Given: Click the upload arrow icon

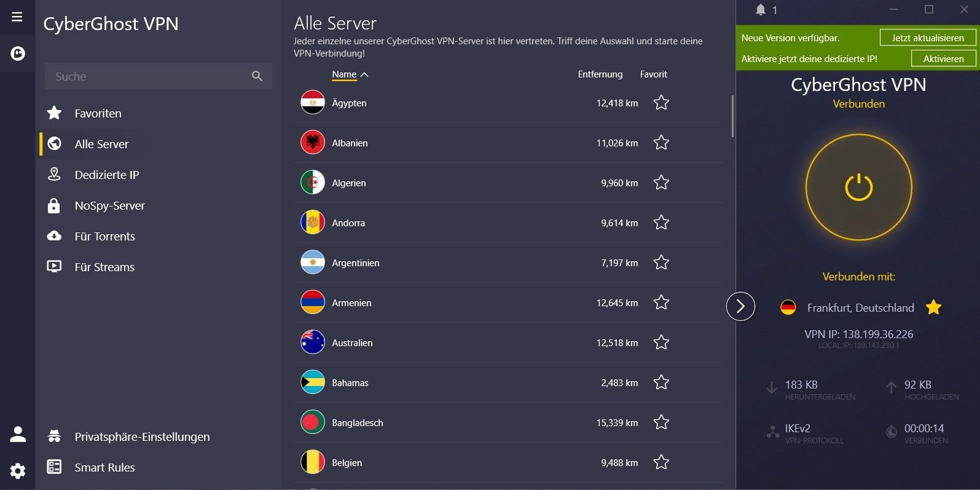Looking at the screenshot, I should (x=891, y=388).
